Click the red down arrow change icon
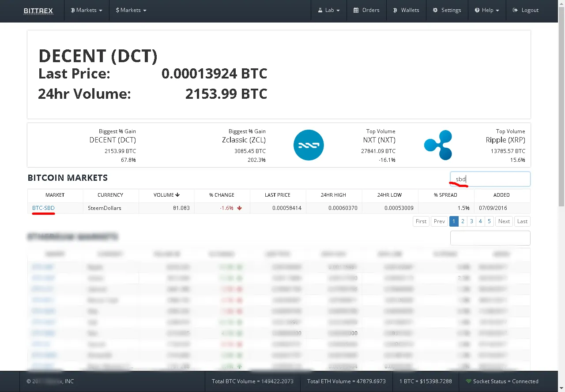The width and height of the screenshot is (565, 392). [x=240, y=208]
